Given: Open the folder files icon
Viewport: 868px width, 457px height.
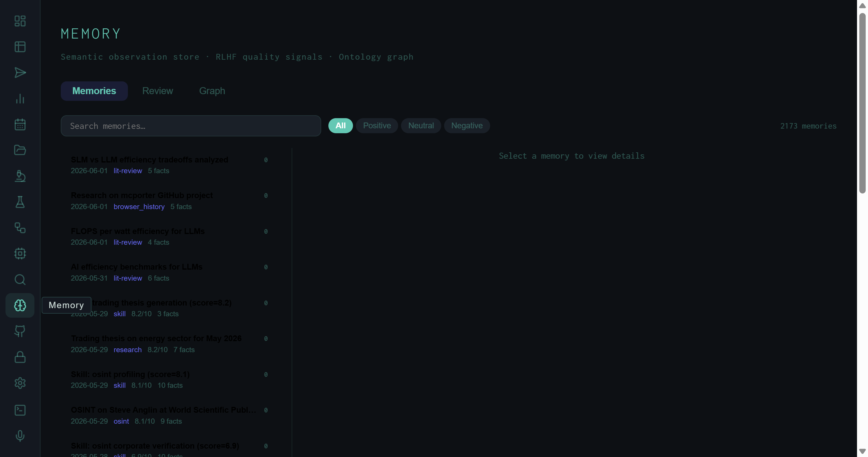Looking at the screenshot, I should pyautogui.click(x=20, y=150).
